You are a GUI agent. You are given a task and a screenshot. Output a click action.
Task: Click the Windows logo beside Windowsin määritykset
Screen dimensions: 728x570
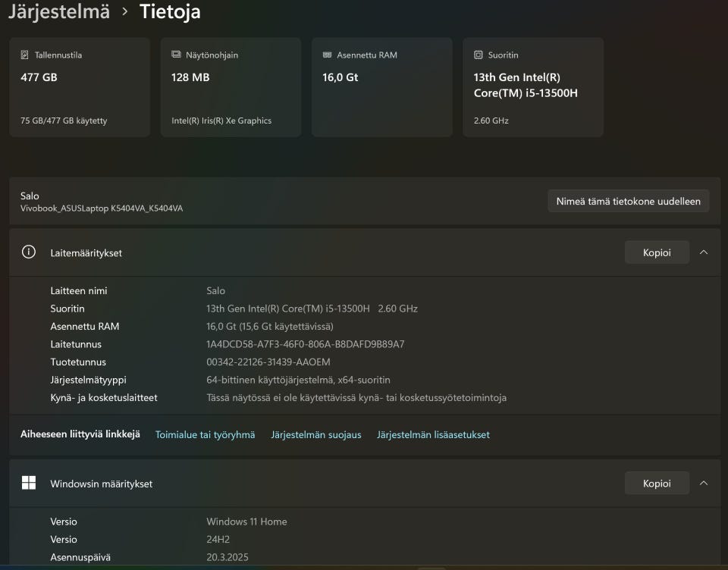pos(29,483)
